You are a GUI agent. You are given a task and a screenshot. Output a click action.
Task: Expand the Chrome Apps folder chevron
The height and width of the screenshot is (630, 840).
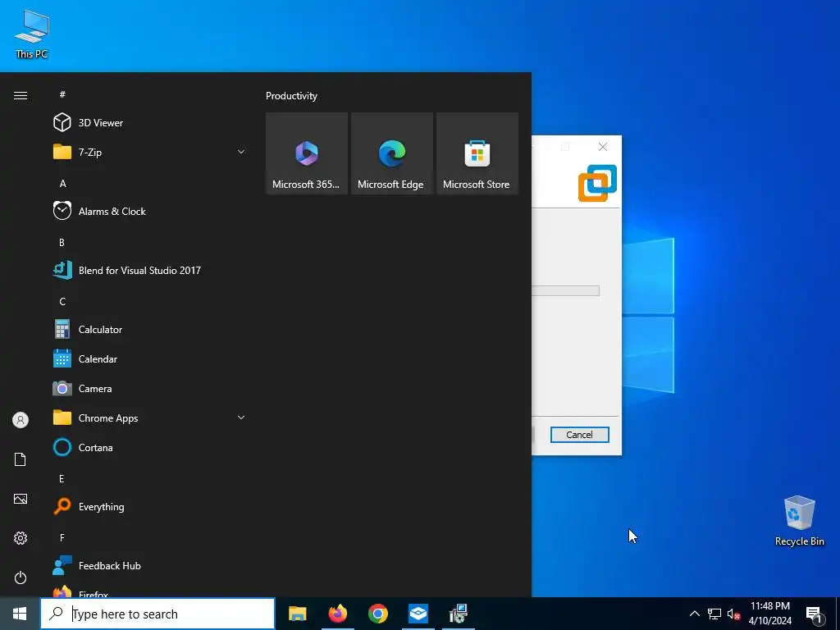pyautogui.click(x=241, y=418)
